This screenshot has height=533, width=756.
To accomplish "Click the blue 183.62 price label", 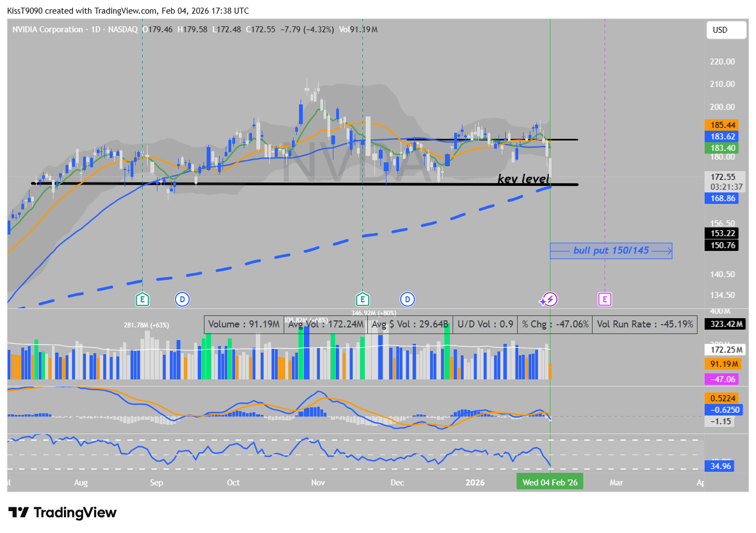I will [722, 137].
